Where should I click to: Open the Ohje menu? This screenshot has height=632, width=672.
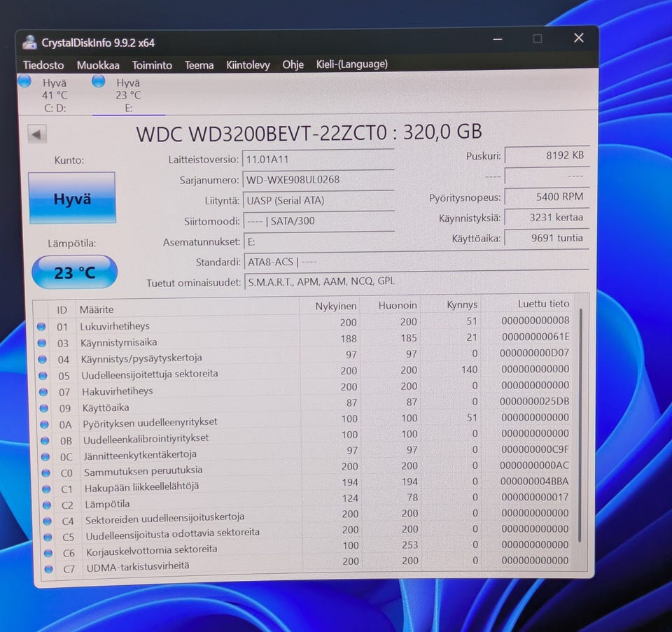(293, 64)
